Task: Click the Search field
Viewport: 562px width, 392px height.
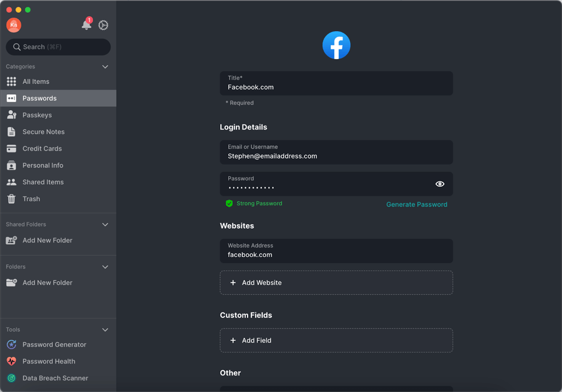Action: pos(58,47)
